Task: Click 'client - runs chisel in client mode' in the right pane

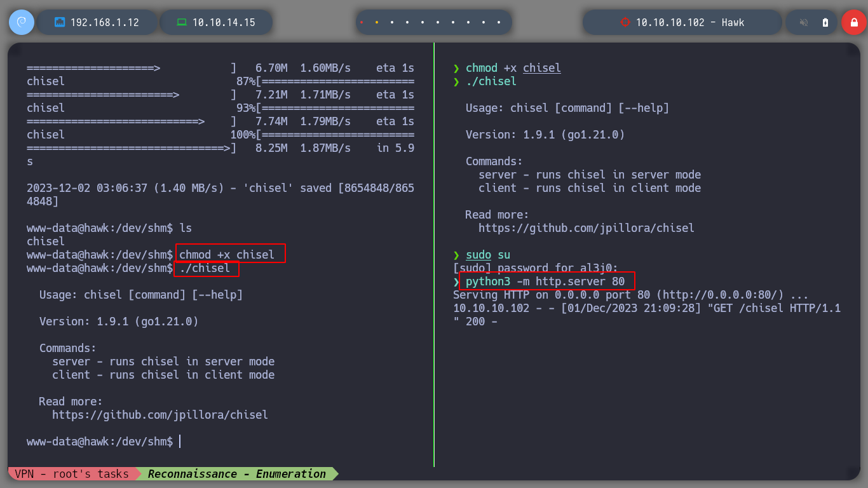Action: coord(590,188)
